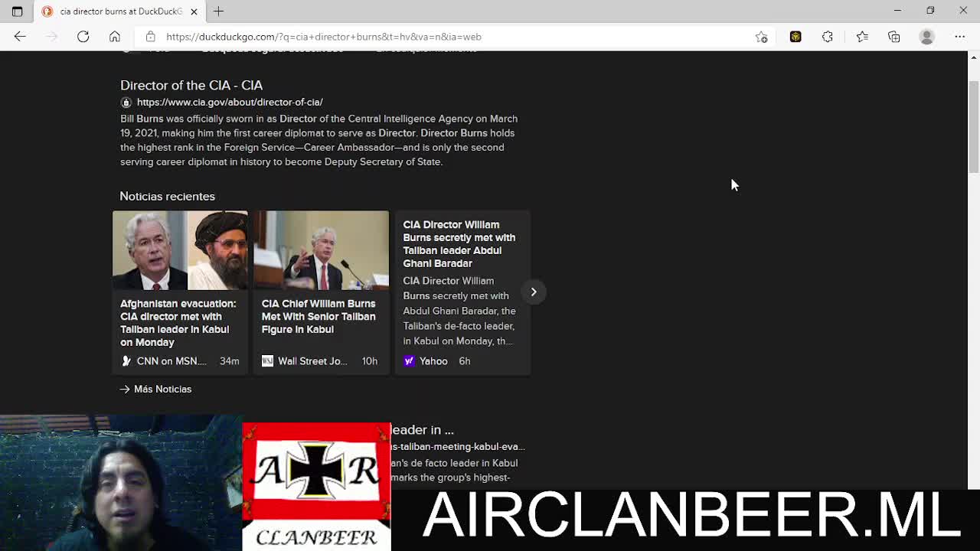Close the 'cia director burns' tab
This screenshot has width=980, height=551.
[x=194, y=11]
